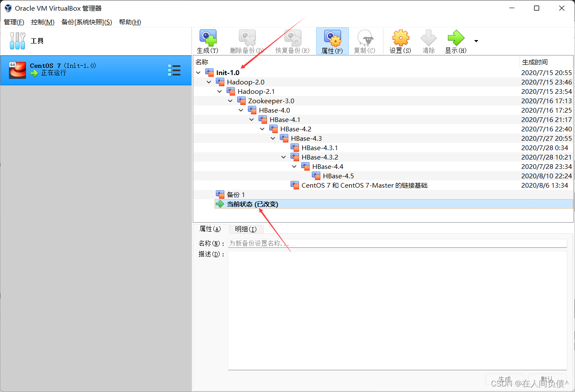Click the Hadoop-2.0 snapshot icon
Viewport: 575px width, 392px height.
220,82
